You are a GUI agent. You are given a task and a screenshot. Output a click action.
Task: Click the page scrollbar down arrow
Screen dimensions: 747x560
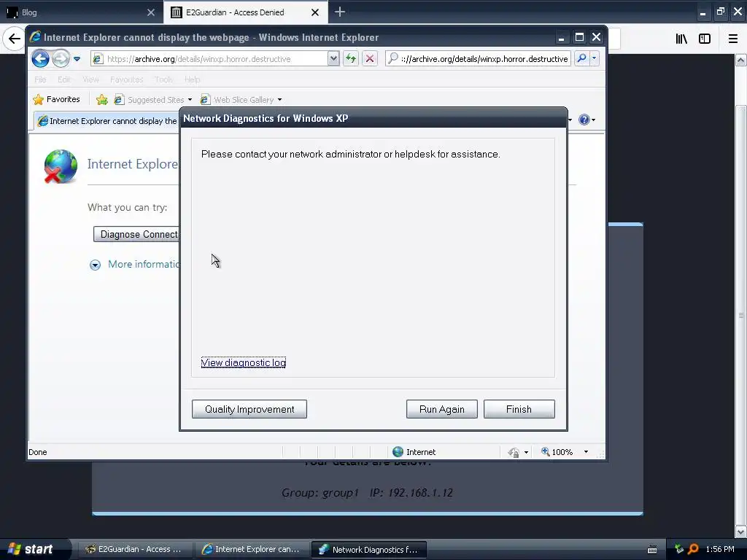pos(741,532)
